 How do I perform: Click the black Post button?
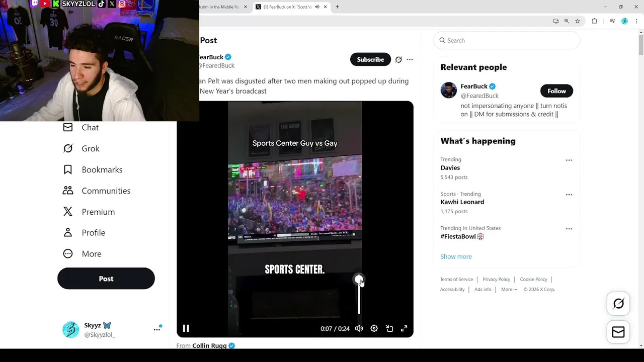tap(106, 279)
